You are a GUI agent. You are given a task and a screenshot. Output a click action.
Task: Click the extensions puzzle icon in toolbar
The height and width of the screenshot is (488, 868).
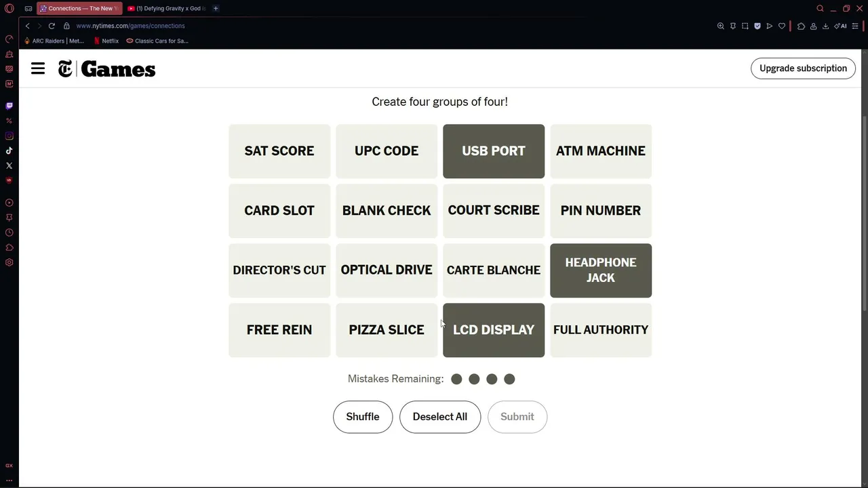tap(801, 26)
